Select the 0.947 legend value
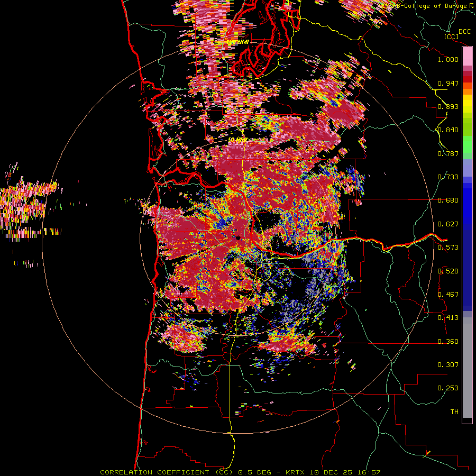 point(448,83)
